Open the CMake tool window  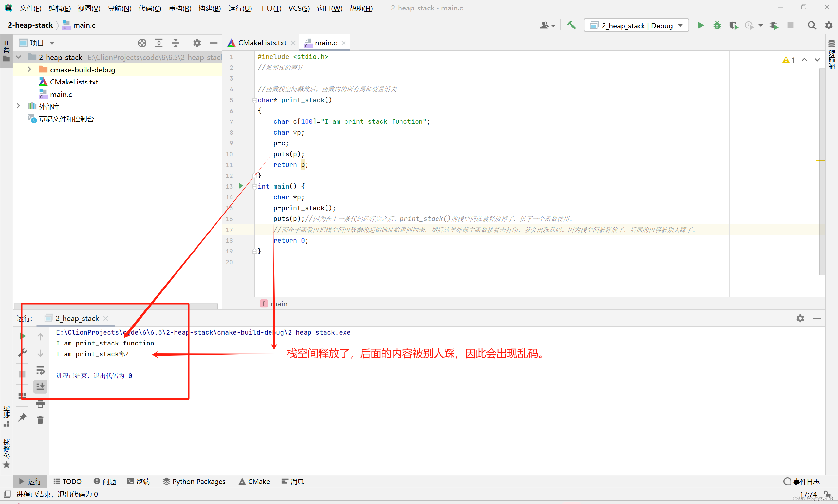pyautogui.click(x=254, y=482)
